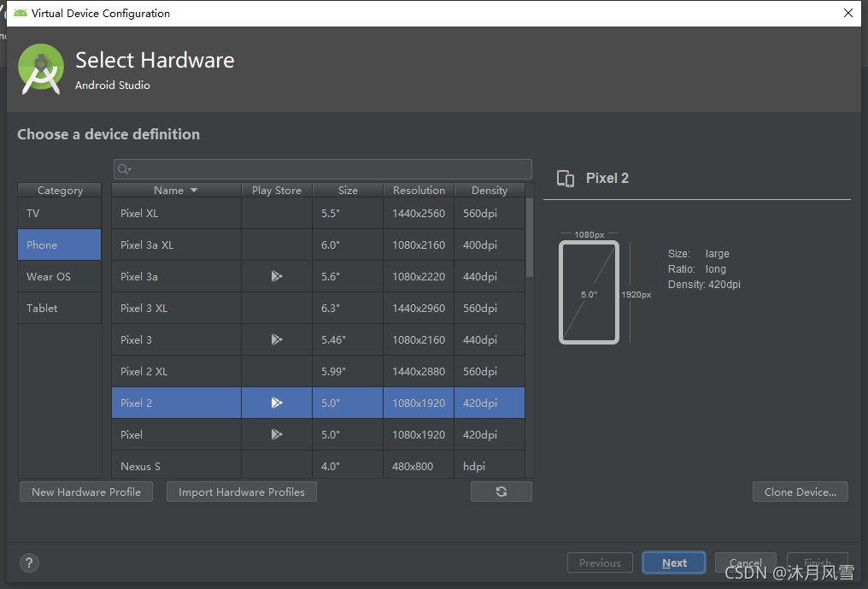Click the Ratio: long detail text
The width and height of the screenshot is (868, 589).
tap(697, 268)
